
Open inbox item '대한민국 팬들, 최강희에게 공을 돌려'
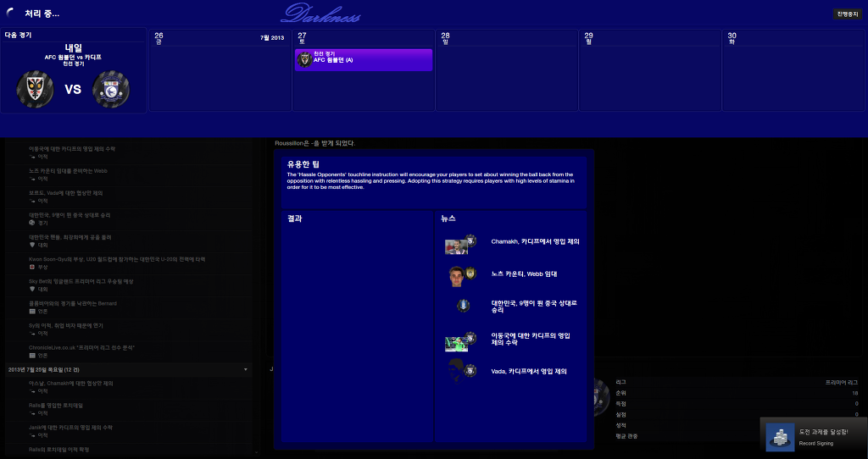click(x=129, y=241)
